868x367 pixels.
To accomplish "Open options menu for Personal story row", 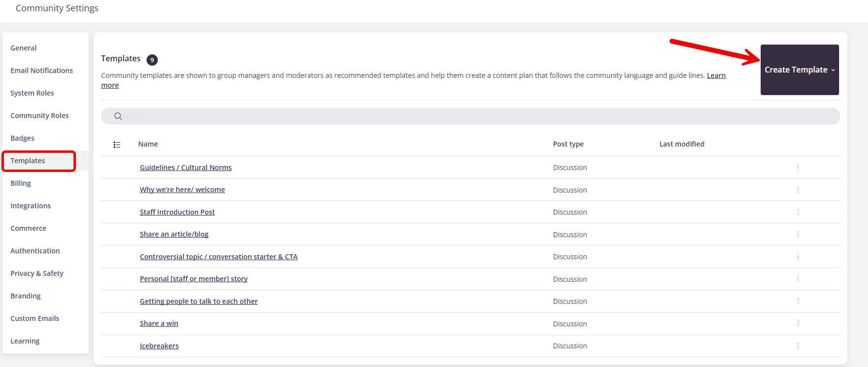I will (798, 279).
